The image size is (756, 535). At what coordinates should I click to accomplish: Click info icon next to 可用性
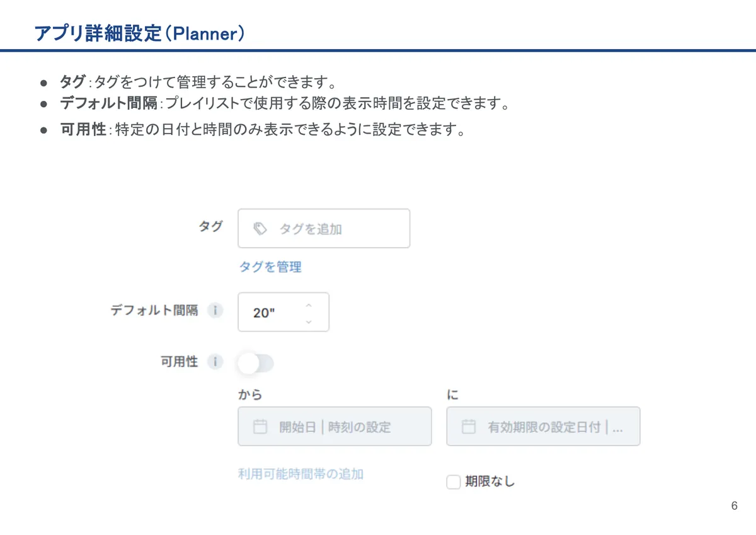(215, 362)
